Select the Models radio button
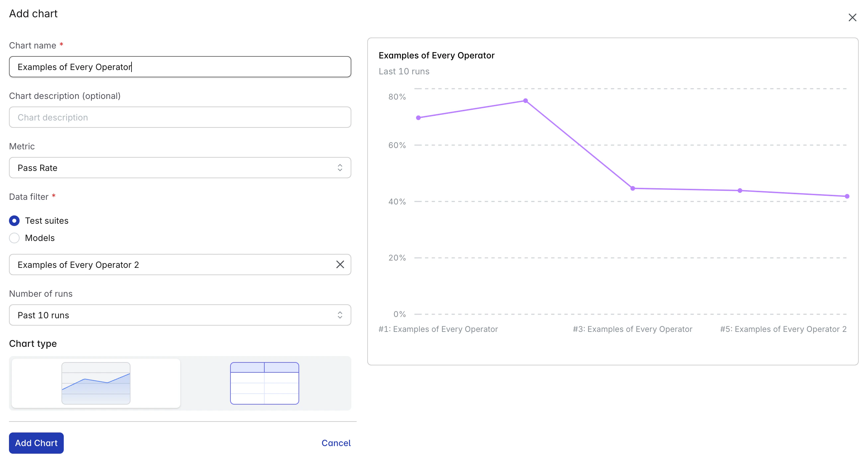 click(x=14, y=238)
